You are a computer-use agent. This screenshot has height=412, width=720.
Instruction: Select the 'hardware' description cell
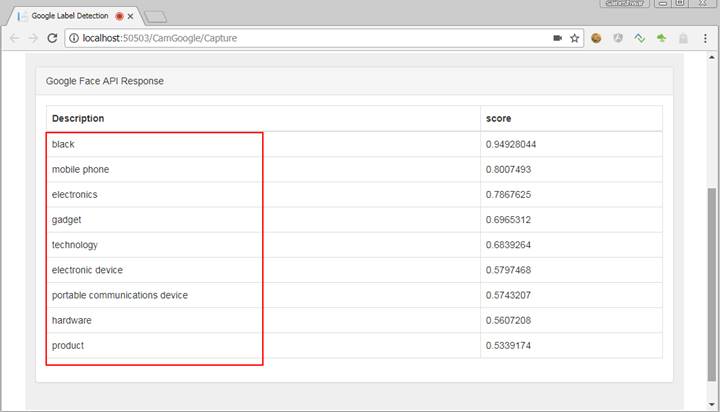[263, 320]
